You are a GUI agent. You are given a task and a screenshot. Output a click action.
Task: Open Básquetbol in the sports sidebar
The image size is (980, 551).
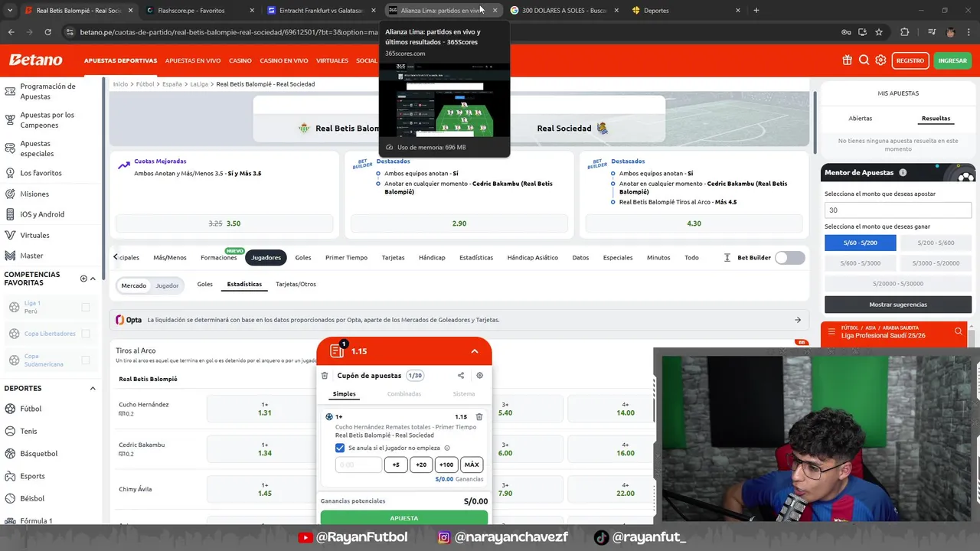point(38,454)
